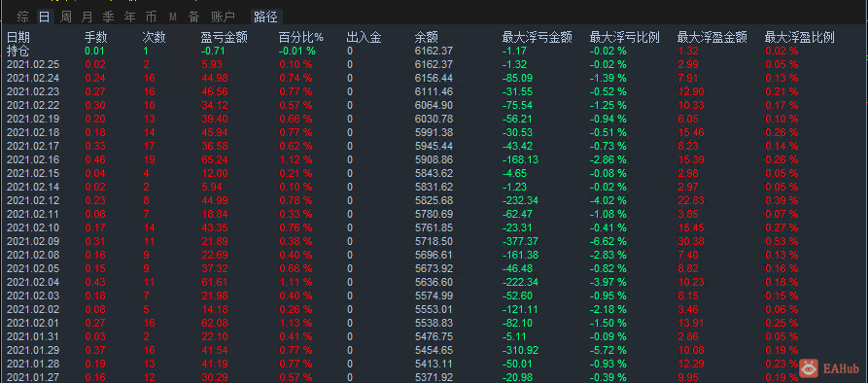Click the 最大浮亏比例 column header
This screenshot has height=383, width=868.
click(x=624, y=38)
